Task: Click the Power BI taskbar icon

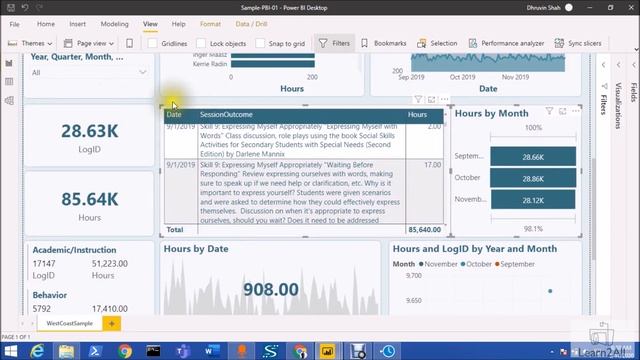Action: [x=327, y=351]
